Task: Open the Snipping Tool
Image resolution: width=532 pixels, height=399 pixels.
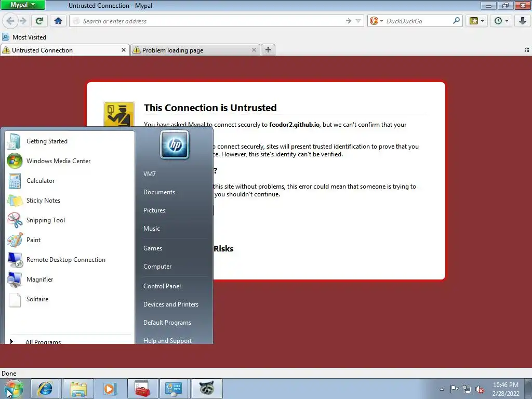Action: click(70, 220)
